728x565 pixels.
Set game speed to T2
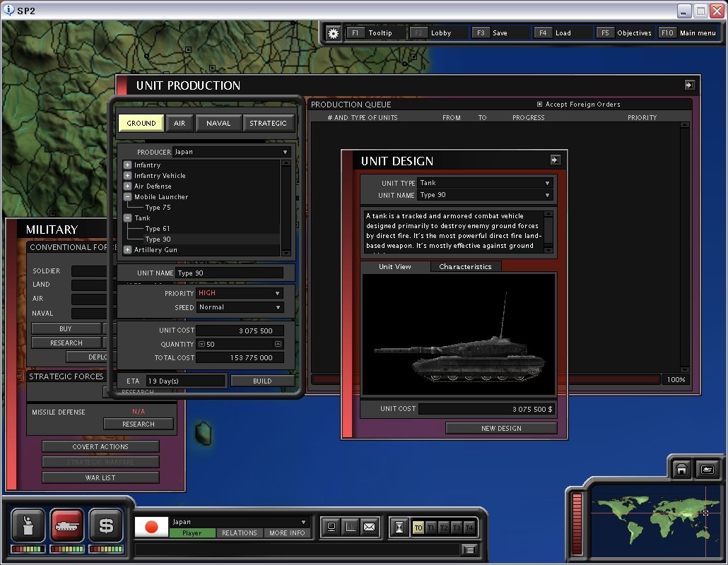pyautogui.click(x=444, y=528)
